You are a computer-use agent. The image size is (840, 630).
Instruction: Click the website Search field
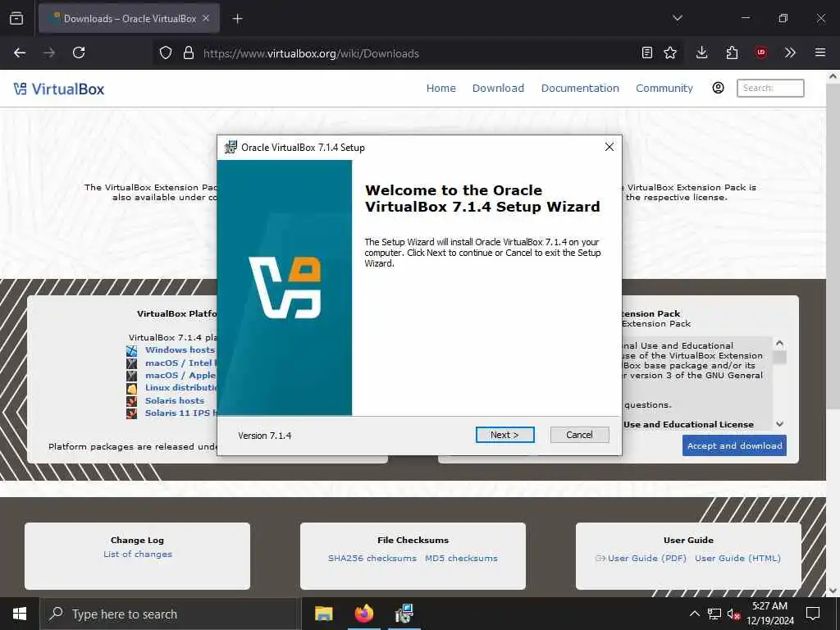tap(770, 89)
